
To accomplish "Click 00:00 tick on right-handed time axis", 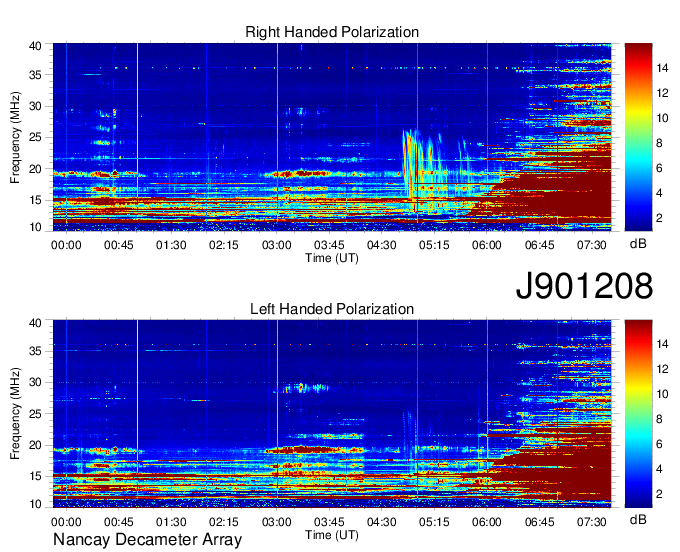I will click(66, 245).
